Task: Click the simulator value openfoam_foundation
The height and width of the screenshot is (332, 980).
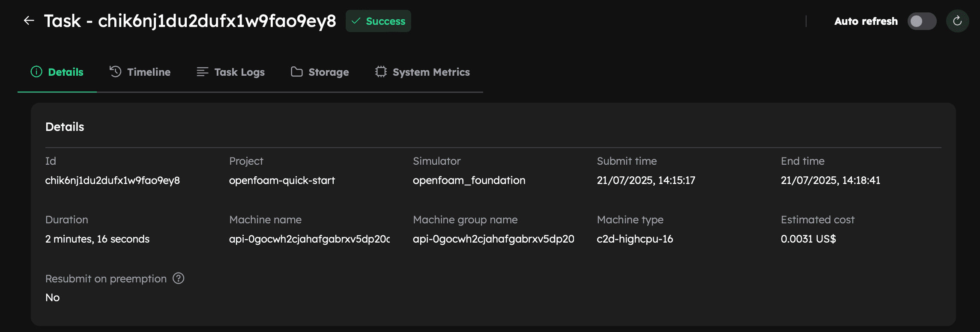Action: click(x=469, y=181)
